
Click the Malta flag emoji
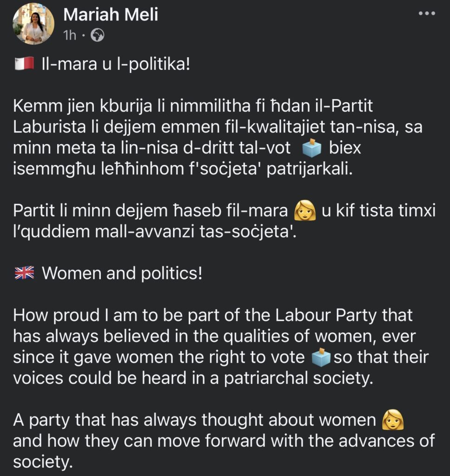[x=24, y=64]
